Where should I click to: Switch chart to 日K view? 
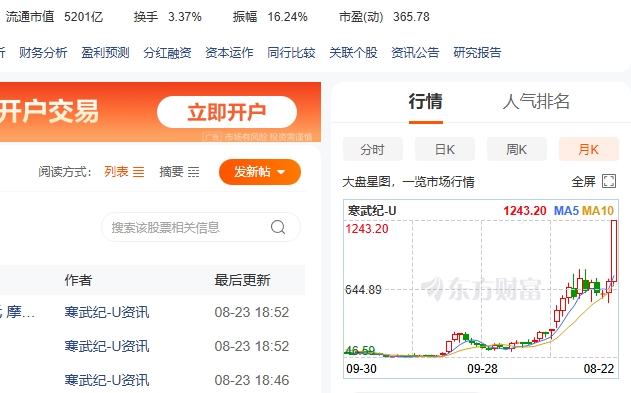pyautogui.click(x=445, y=149)
